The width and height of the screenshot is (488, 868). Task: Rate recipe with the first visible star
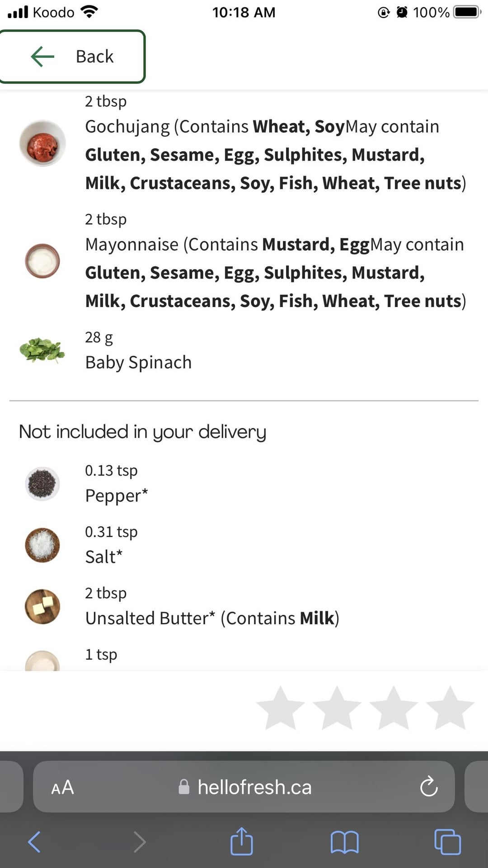[x=280, y=708]
